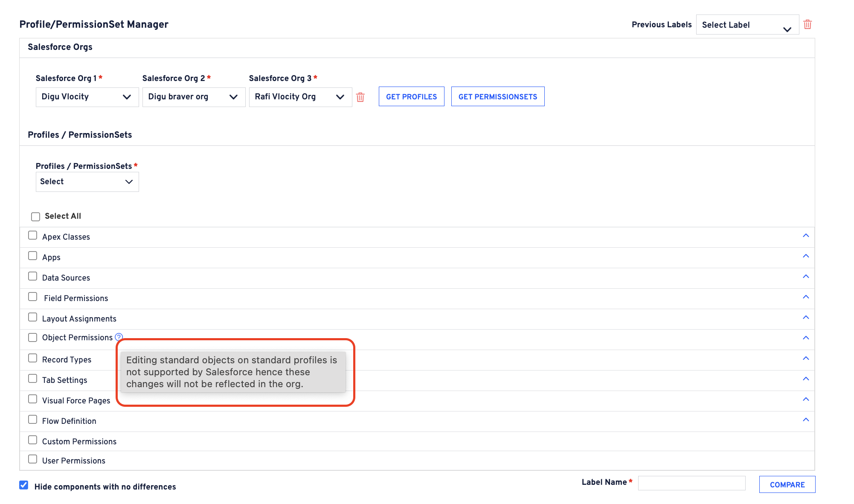
Task: Click trash icon next to Previous Labels
Action: 808,24
